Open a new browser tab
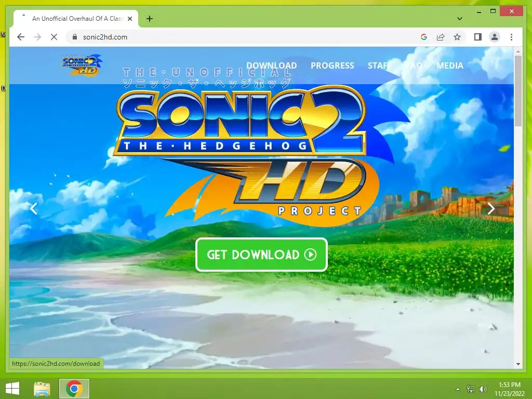The width and height of the screenshot is (532, 399). click(149, 19)
